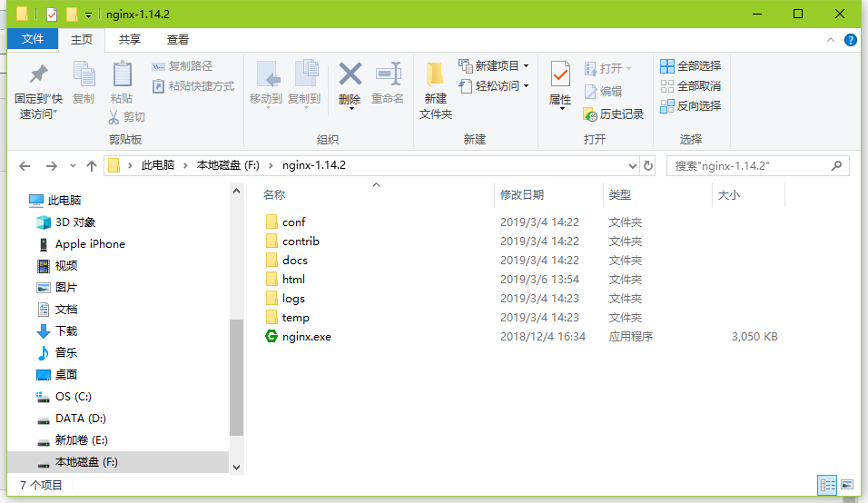Viewport: 868px width, 503px height.
Task: Click the search magnifier icon
Action: 836,165
